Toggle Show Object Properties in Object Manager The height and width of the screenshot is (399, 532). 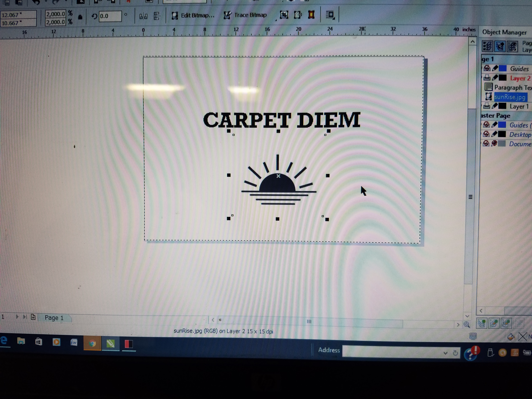click(487, 46)
